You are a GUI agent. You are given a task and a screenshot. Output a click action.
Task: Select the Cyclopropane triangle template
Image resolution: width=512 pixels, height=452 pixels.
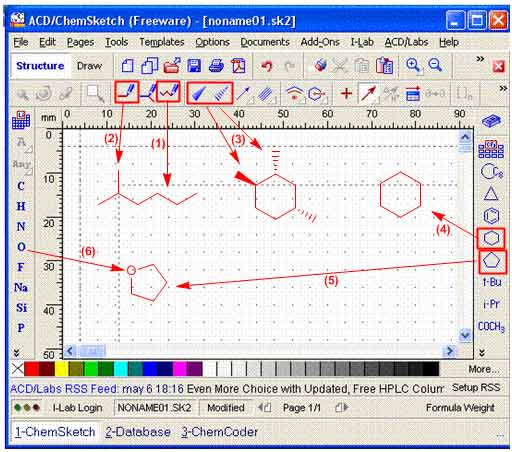point(491,194)
